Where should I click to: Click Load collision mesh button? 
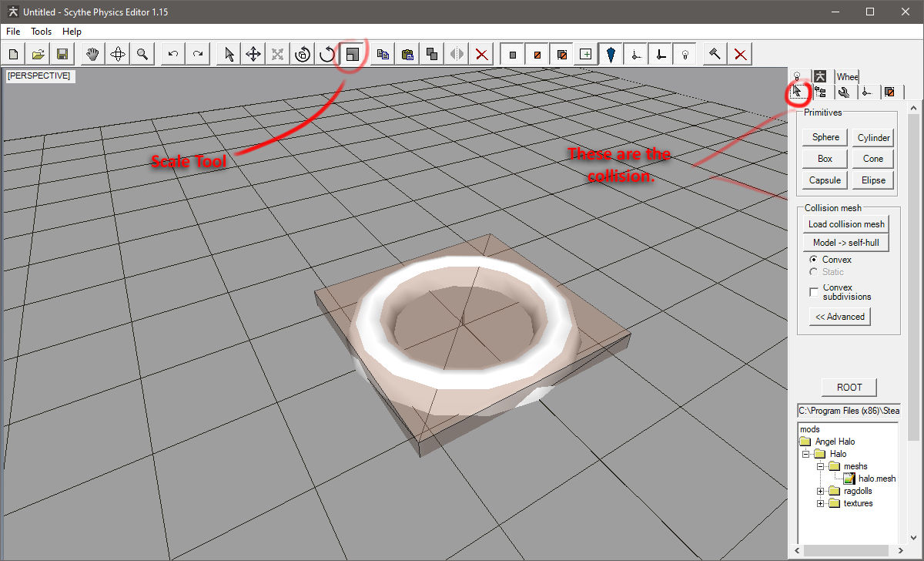846,224
